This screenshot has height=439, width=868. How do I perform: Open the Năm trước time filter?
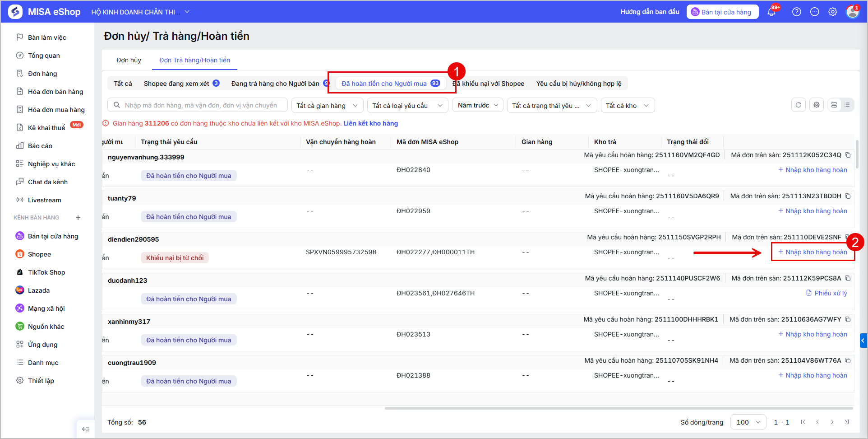click(x=478, y=105)
